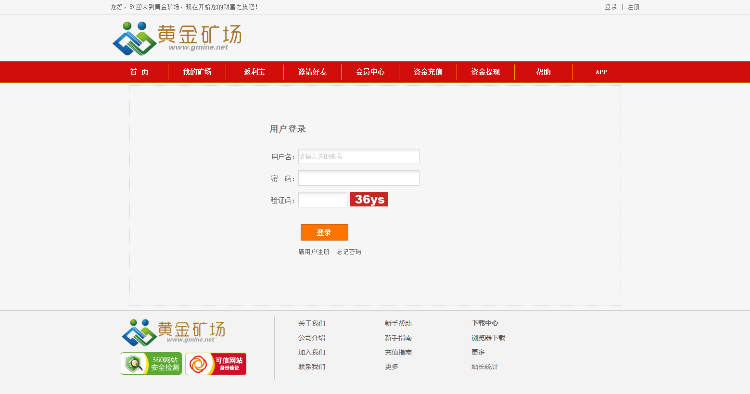Click the footer 黄金矿场 logo

(173, 332)
